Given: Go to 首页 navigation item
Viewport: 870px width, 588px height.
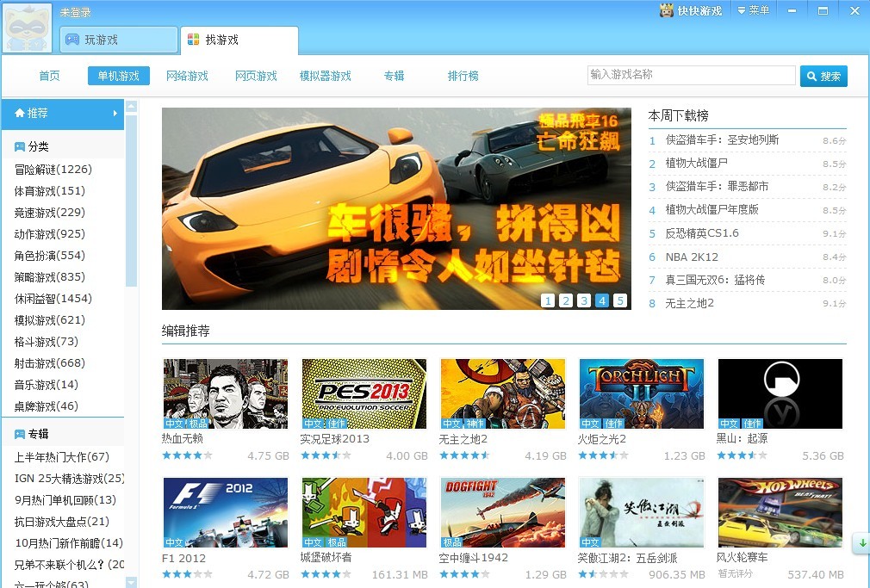Looking at the screenshot, I should click(x=49, y=76).
